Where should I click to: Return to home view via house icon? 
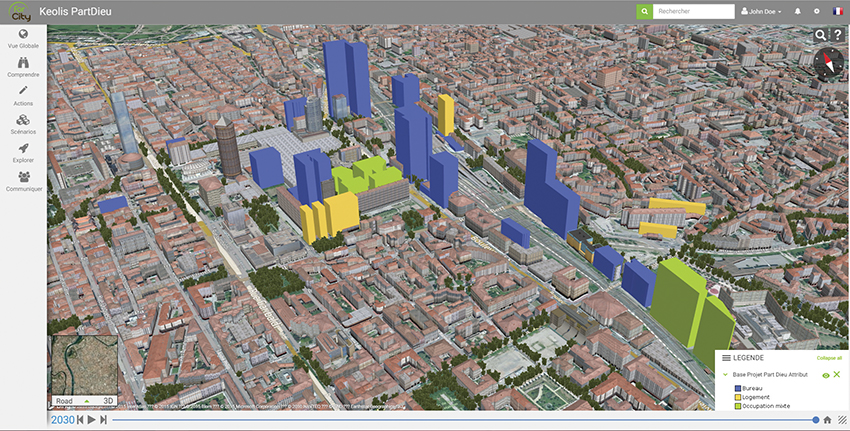pos(827,420)
